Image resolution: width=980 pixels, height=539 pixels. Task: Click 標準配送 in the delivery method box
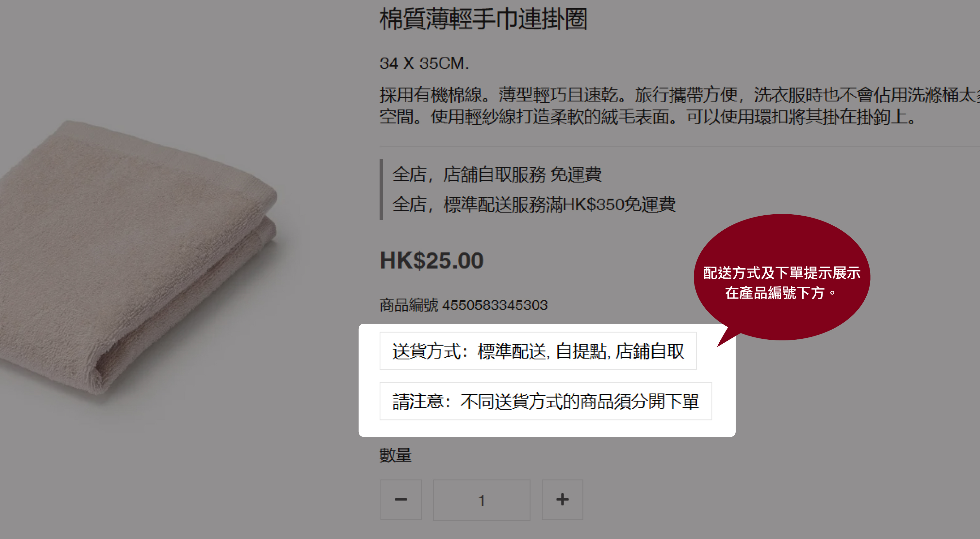[x=512, y=351]
